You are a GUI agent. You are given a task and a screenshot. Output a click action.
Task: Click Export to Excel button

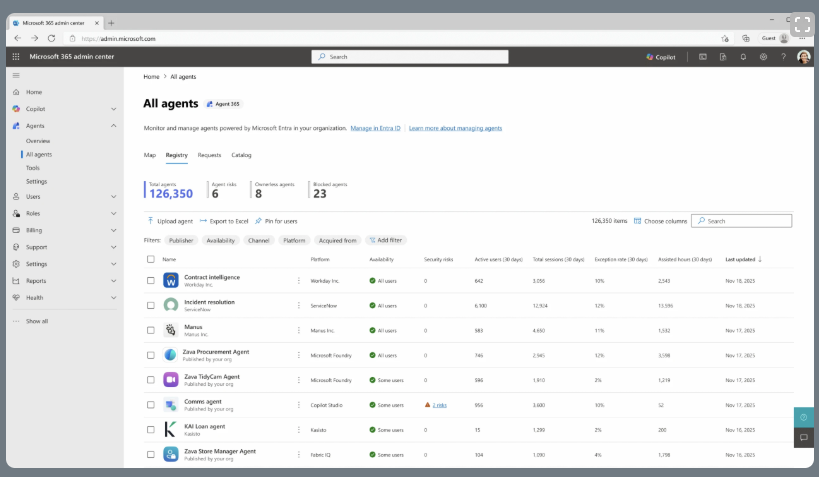(223, 220)
